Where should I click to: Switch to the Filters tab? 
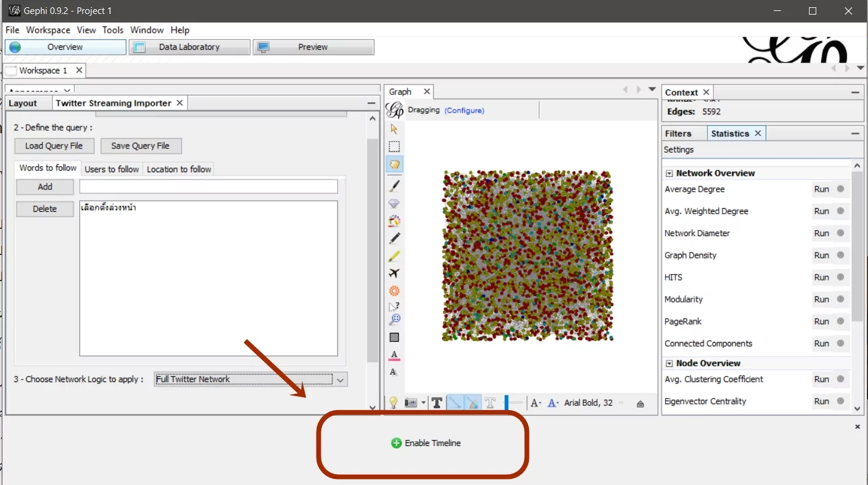[678, 133]
